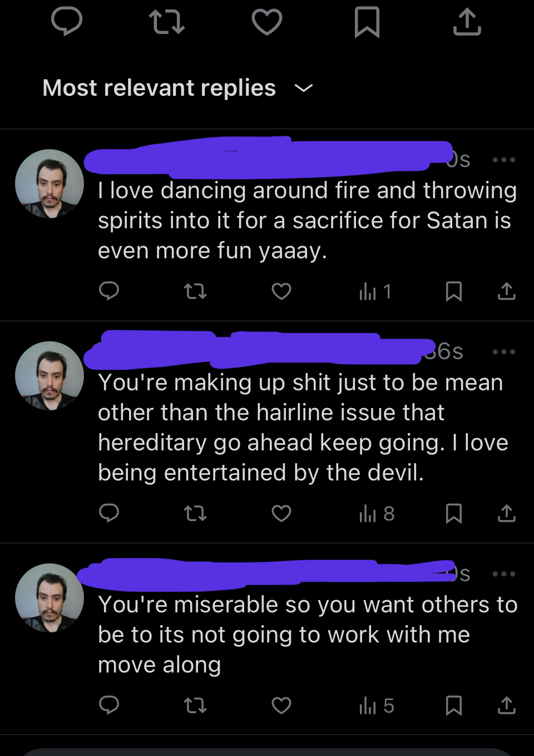
Task: Share the main post at top
Action: (467, 22)
